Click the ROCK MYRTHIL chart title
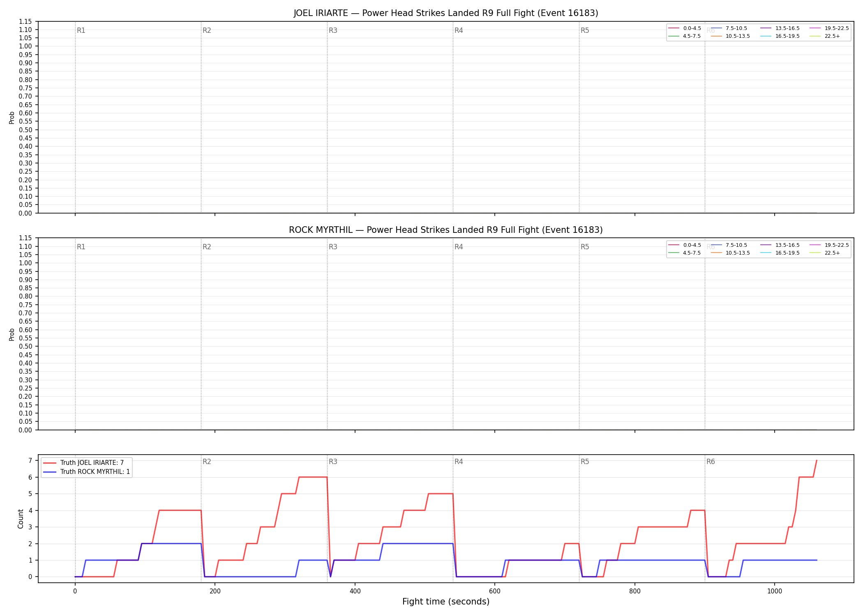The image size is (863, 616). [x=446, y=230]
